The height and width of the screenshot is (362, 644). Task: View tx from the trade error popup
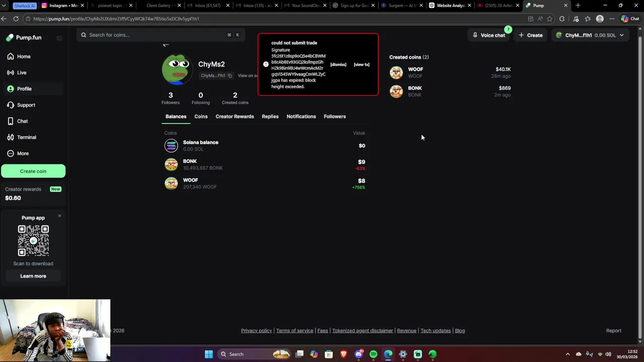(361, 65)
